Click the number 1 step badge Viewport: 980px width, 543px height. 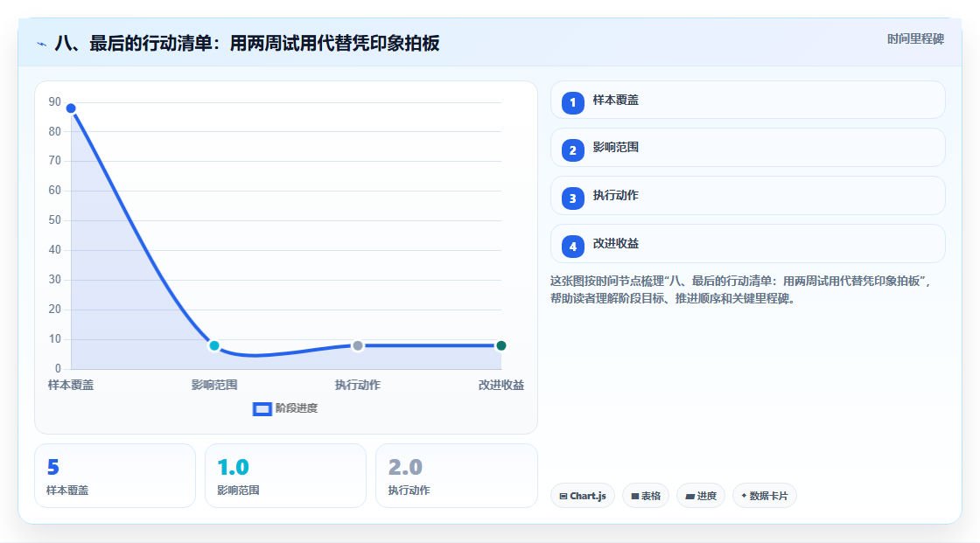572,102
